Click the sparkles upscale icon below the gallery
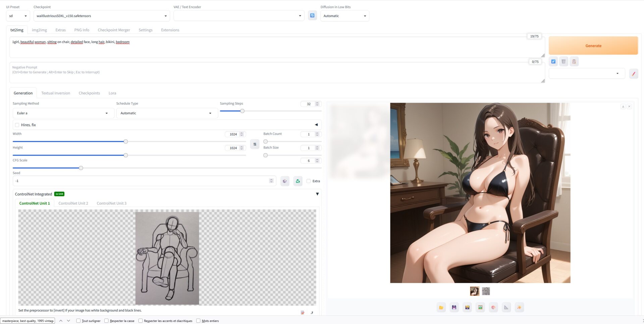Image resolution: width=644 pixels, height=324 pixels. (519, 307)
